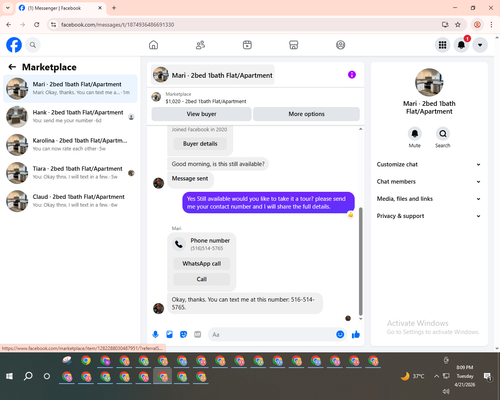500x400 pixels.
Task: Open Mari - 2bed 1bath conversation
Action: (x=70, y=89)
